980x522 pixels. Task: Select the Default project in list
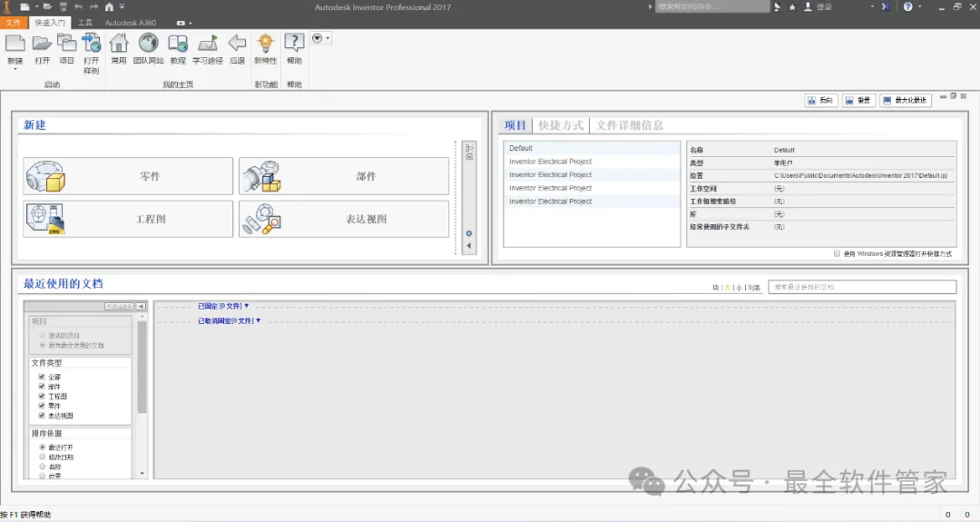pyautogui.click(x=592, y=148)
